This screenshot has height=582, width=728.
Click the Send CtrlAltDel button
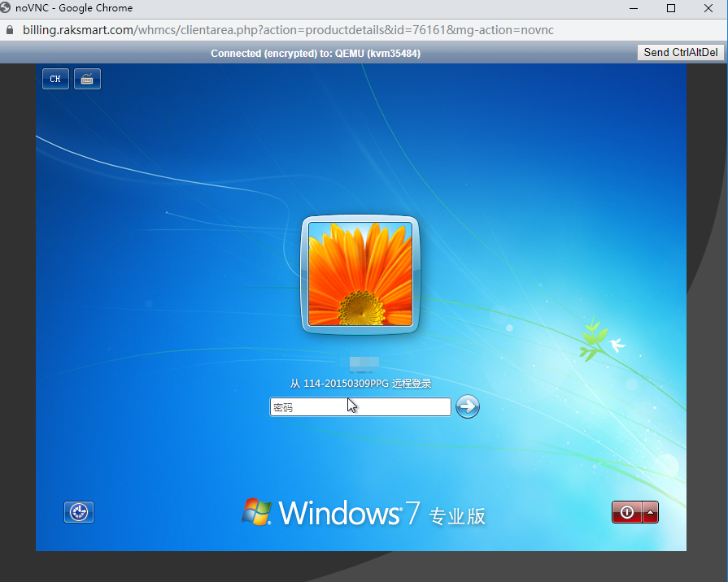coord(680,52)
